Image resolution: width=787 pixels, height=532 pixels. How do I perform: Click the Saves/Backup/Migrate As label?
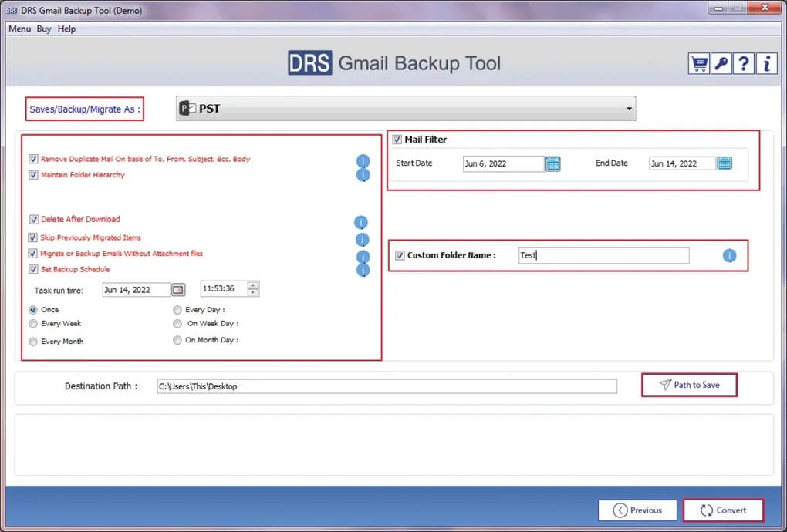pos(85,109)
